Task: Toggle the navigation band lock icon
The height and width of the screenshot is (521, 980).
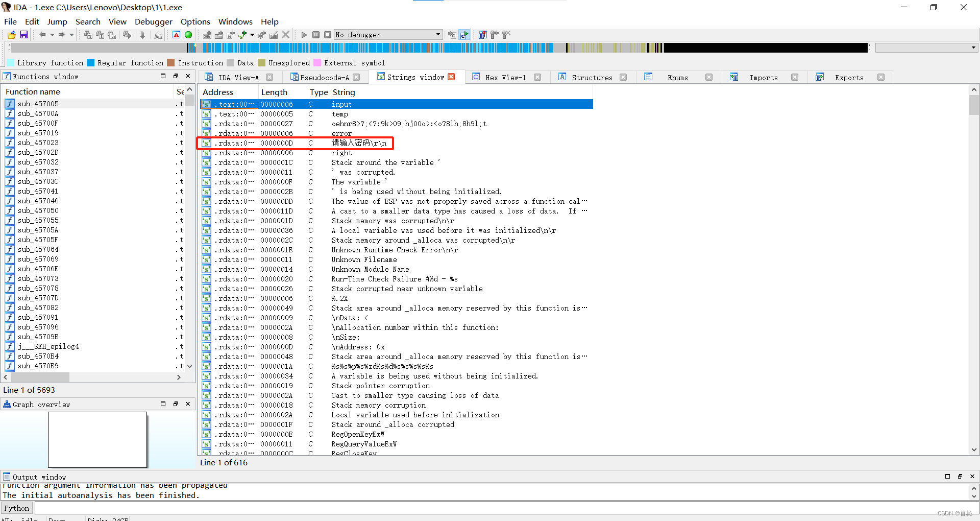Action: (158, 34)
